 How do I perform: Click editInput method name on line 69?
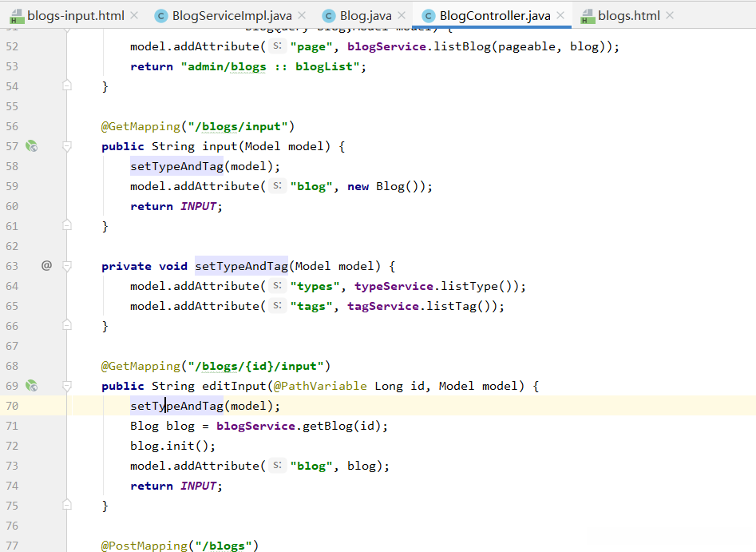(234, 386)
